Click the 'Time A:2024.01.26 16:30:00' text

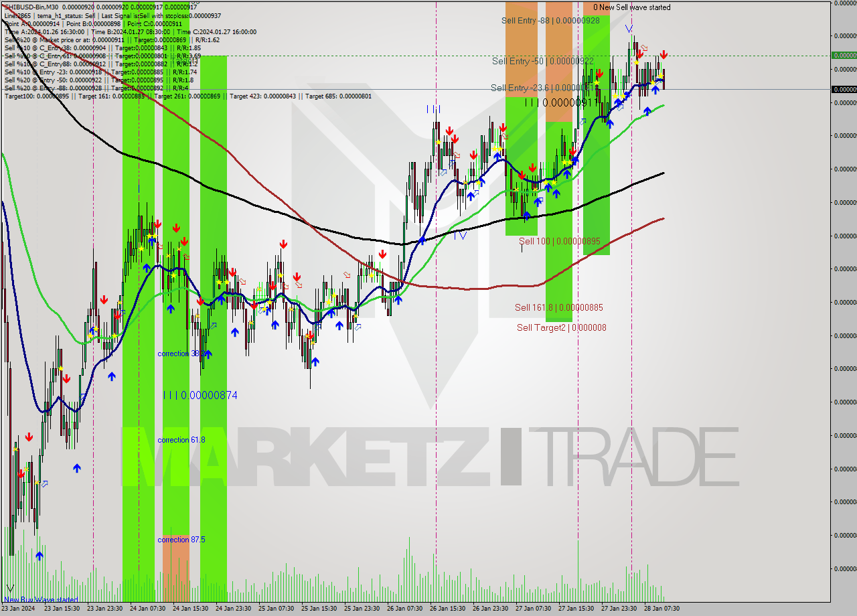(x=44, y=31)
